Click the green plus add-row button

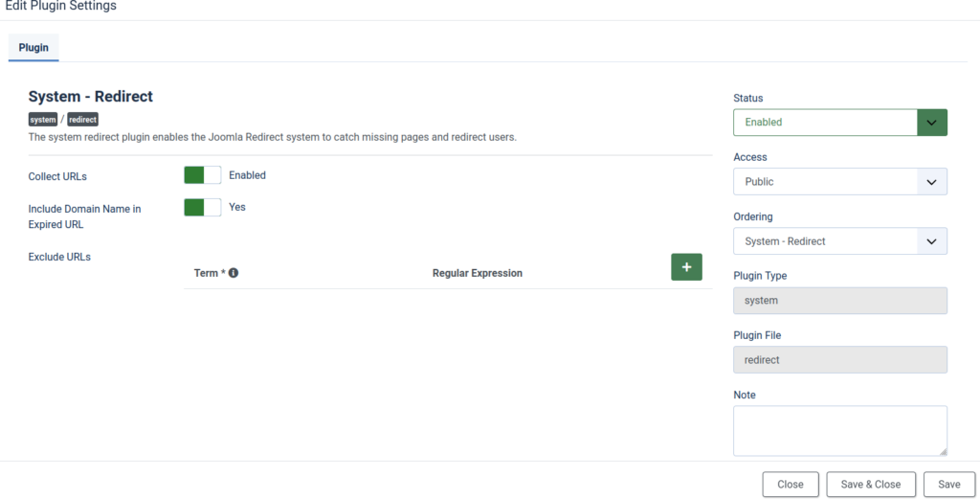pyautogui.click(x=686, y=267)
